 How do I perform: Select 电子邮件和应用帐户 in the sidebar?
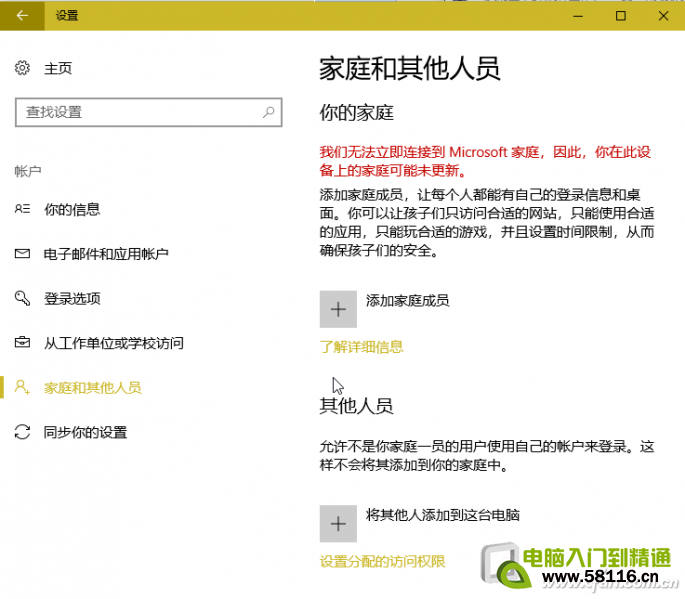106,254
